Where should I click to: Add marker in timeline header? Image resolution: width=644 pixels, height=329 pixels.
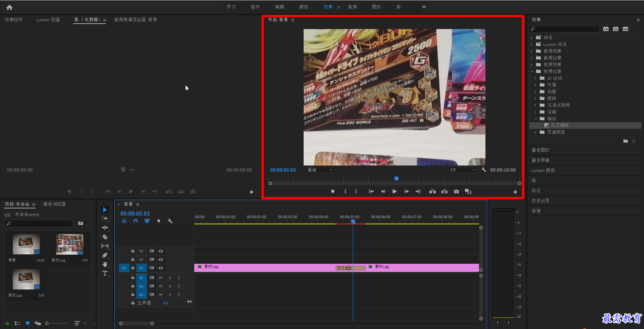tap(159, 221)
